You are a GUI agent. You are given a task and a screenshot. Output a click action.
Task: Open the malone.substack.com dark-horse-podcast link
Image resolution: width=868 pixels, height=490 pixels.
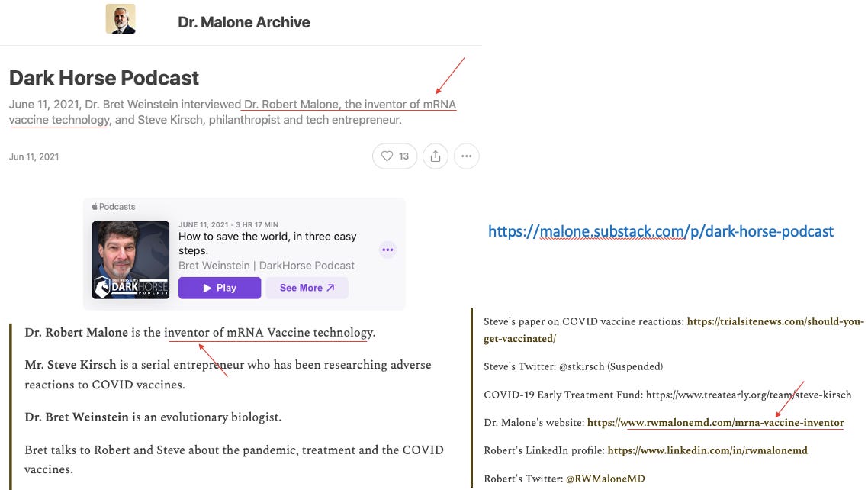661,231
